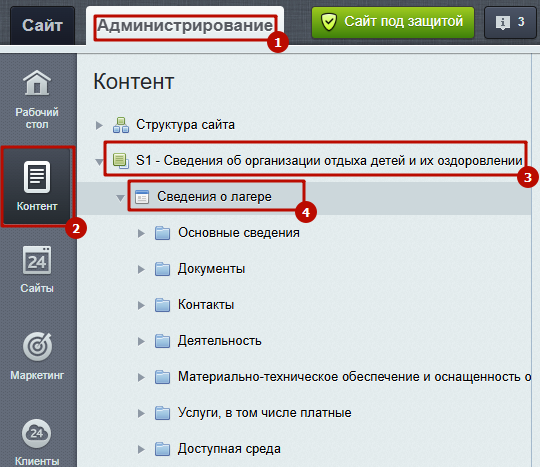
Task: Click the Документы folder icon
Action: (x=162, y=269)
